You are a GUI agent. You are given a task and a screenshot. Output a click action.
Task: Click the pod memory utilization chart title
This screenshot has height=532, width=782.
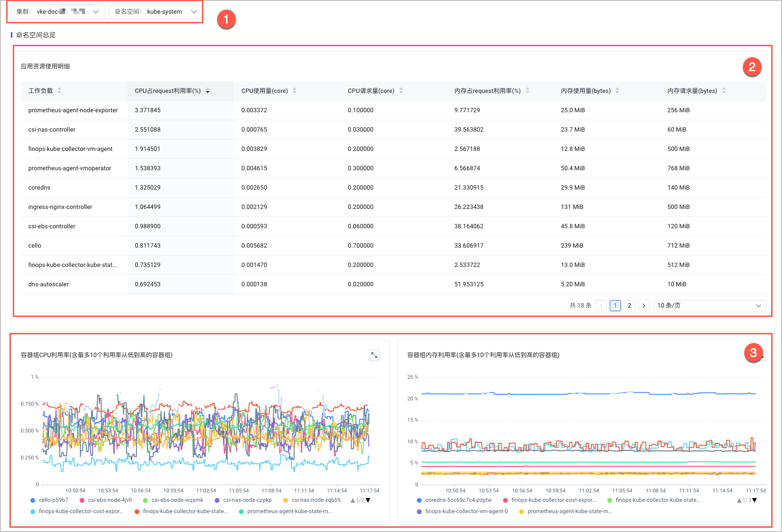click(483, 355)
